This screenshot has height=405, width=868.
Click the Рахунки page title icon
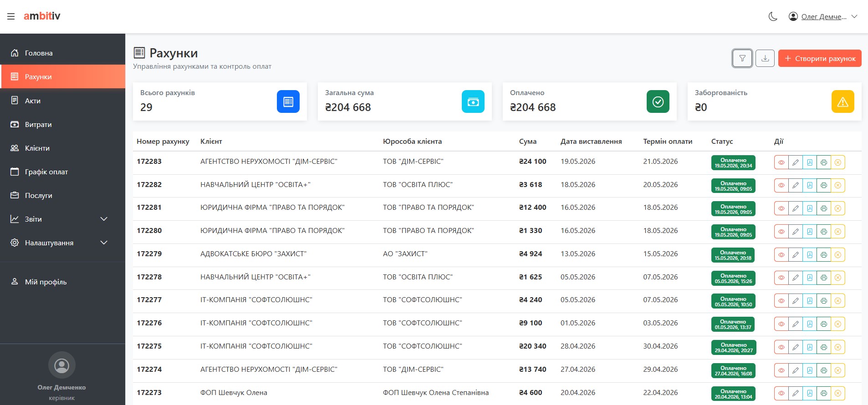click(139, 53)
